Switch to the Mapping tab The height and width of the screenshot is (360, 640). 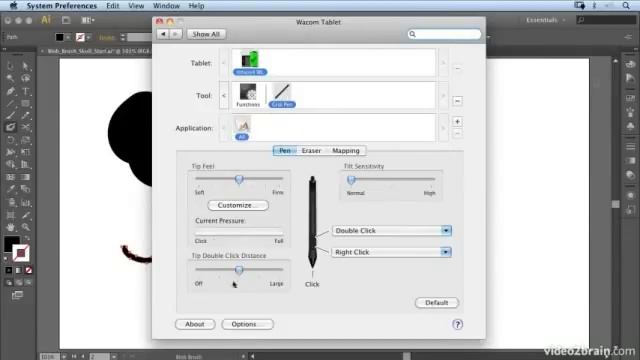(346, 151)
